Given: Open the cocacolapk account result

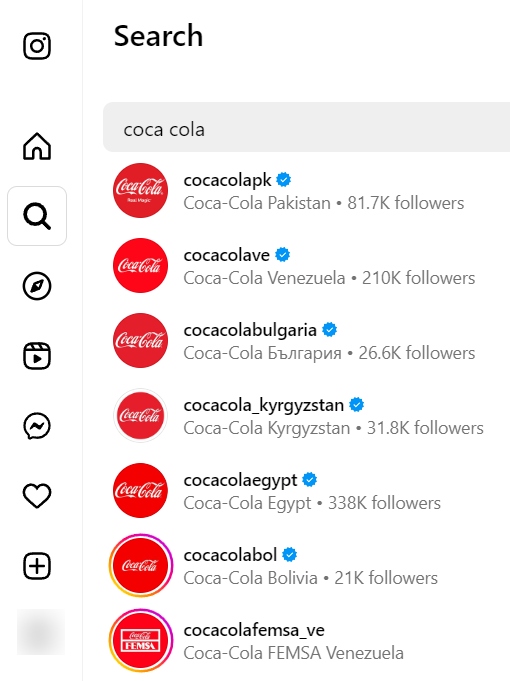Looking at the screenshot, I should tap(306, 191).
